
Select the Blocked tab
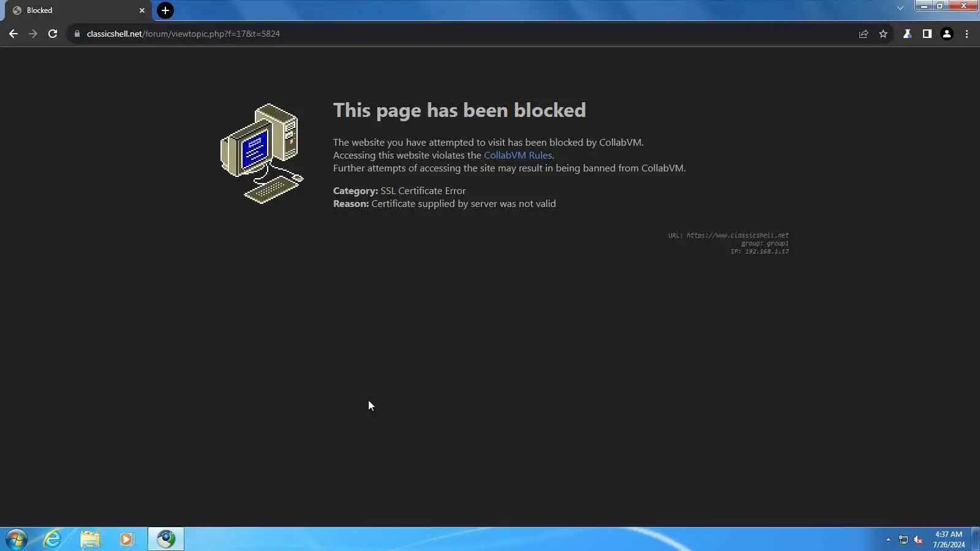click(x=78, y=10)
